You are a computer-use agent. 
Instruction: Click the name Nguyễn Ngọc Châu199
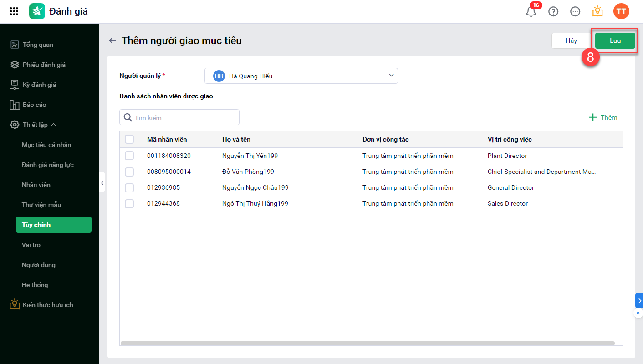[x=255, y=187]
